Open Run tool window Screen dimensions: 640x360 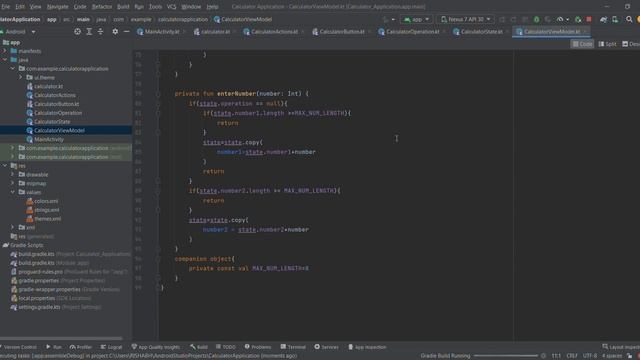click(x=53, y=347)
